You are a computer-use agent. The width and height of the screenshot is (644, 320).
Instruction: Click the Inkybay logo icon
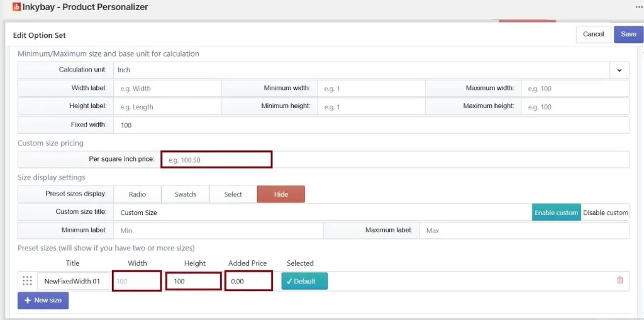tap(16, 7)
